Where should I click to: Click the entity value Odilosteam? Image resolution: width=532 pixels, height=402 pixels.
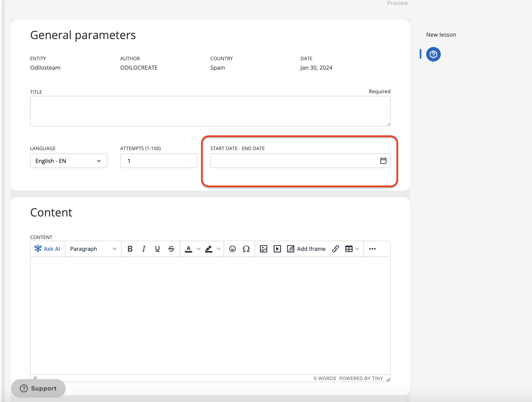click(45, 68)
